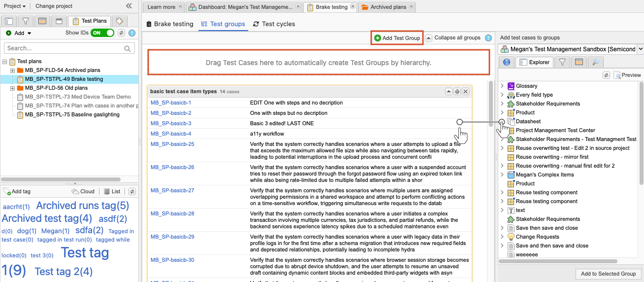This screenshot has width=644, height=282.
Task: Click Change project
Action: 54,6
